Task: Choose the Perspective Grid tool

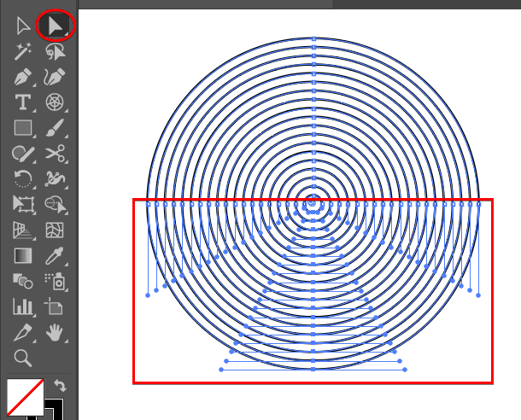Action: [x=23, y=230]
